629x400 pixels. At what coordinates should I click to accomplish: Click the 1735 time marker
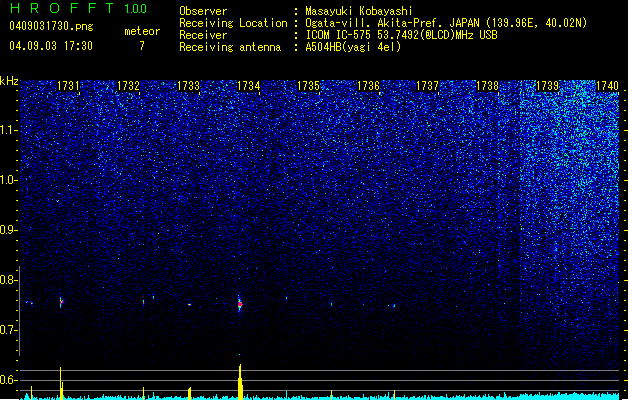click(x=308, y=86)
